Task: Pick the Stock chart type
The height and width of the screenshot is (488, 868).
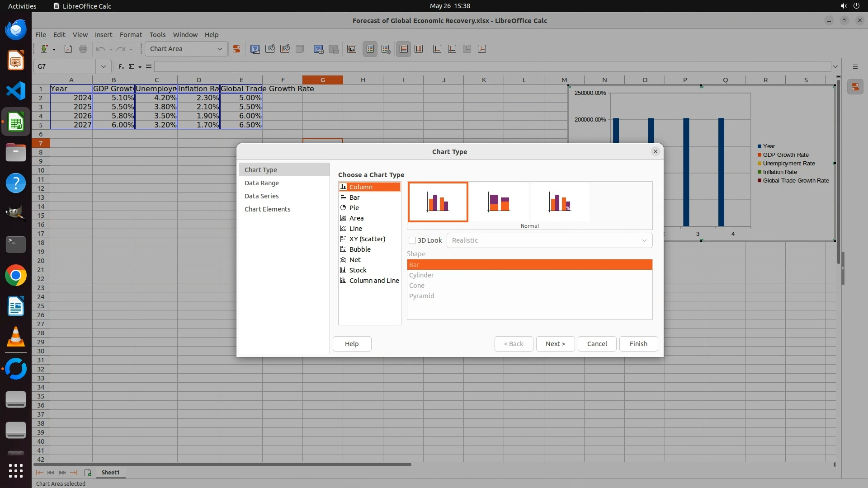Action: (358, 270)
